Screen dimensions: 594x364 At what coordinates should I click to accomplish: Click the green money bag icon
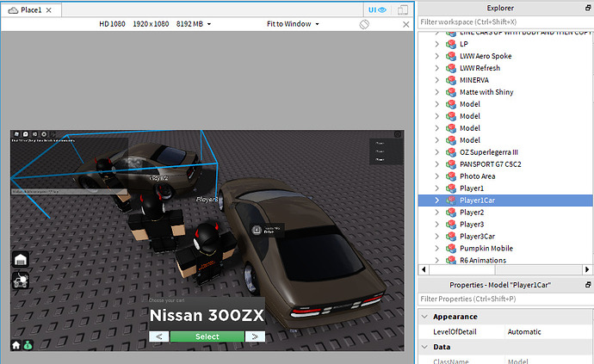28,345
